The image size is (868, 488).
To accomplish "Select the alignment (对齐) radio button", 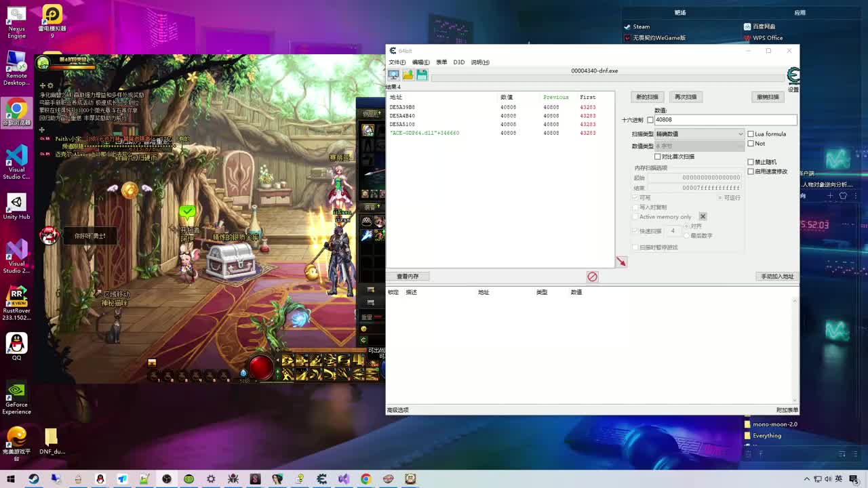I will [687, 226].
